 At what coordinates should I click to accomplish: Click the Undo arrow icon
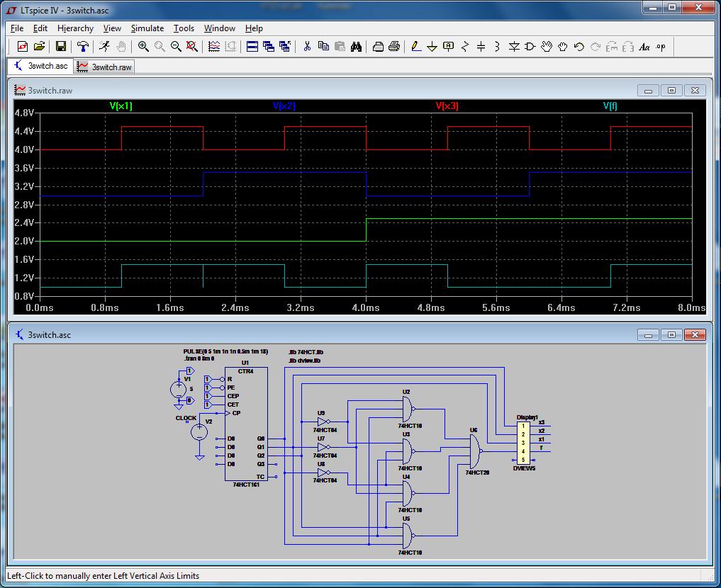pyautogui.click(x=579, y=46)
